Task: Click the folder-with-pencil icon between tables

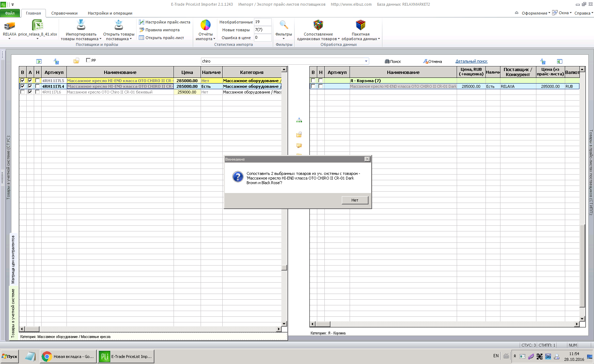Action: (x=299, y=146)
